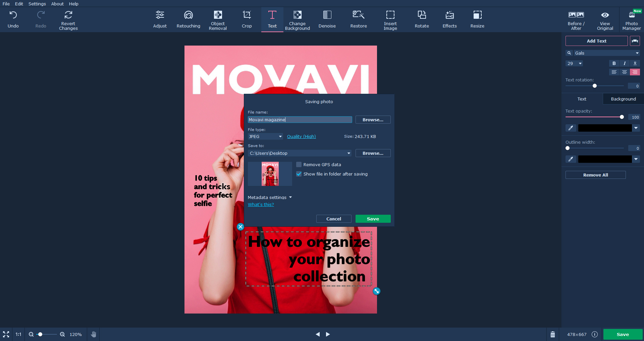Toggle bold text formatting
This screenshot has width=644, height=341.
pos(614,63)
